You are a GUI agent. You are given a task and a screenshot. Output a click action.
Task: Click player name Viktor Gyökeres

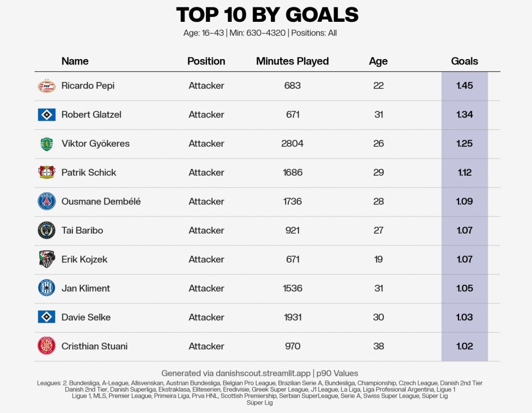[x=95, y=144]
